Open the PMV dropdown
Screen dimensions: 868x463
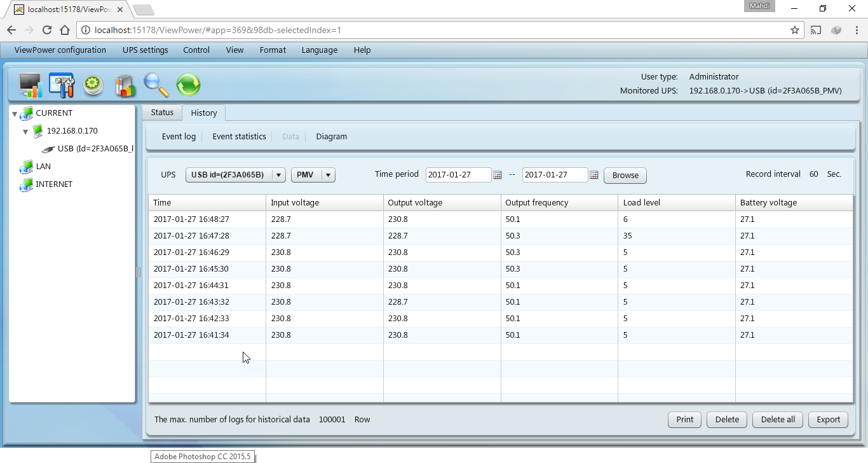[x=328, y=175]
